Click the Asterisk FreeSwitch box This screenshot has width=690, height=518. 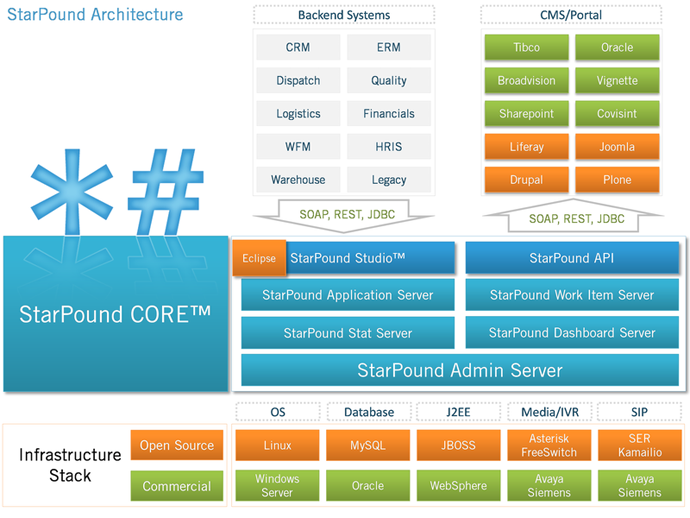pyautogui.click(x=549, y=445)
